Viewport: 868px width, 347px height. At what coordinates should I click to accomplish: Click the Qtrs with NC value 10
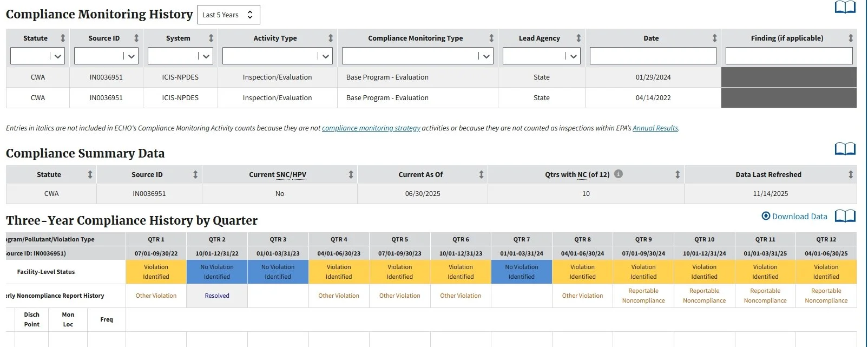point(586,194)
